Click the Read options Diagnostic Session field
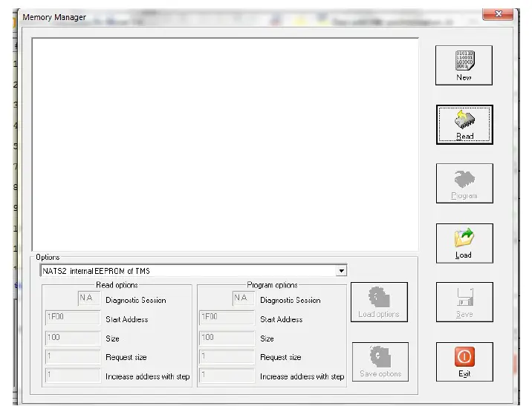The width and height of the screenshot is (532, 412). [x=89, y=298]
